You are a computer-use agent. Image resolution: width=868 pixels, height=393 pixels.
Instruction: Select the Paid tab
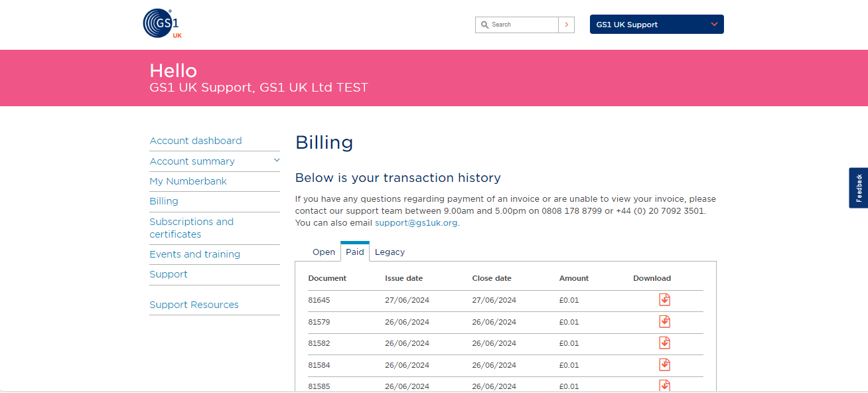click(x=354, y=251)
